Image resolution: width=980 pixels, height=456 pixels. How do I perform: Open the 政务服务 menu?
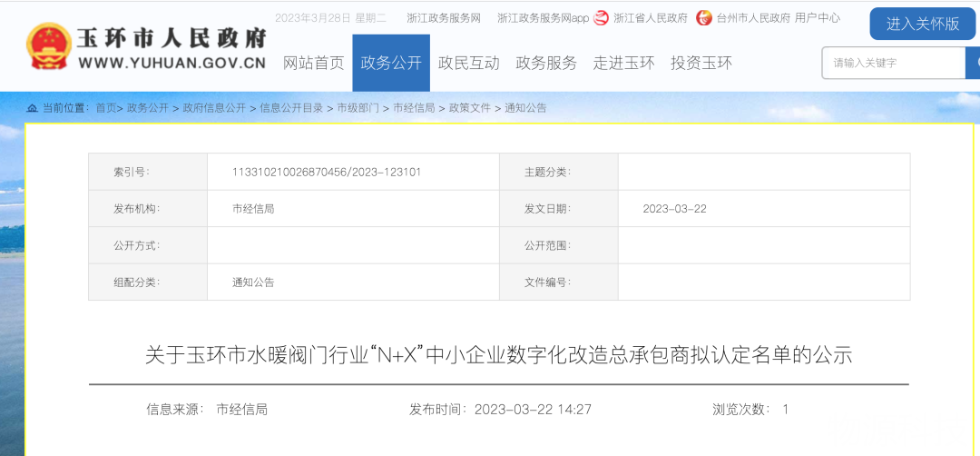pyautogui.click(x=546, y=63)
